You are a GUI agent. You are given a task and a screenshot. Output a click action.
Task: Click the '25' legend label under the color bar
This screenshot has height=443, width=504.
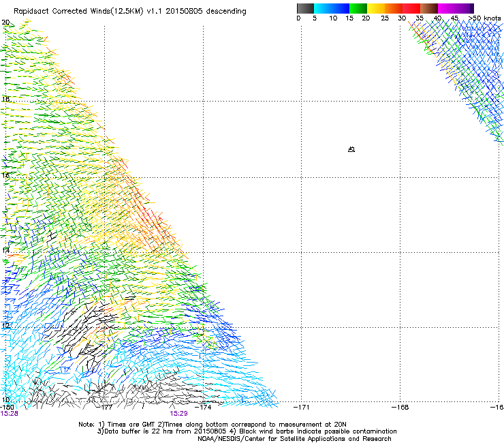(385, 18)
